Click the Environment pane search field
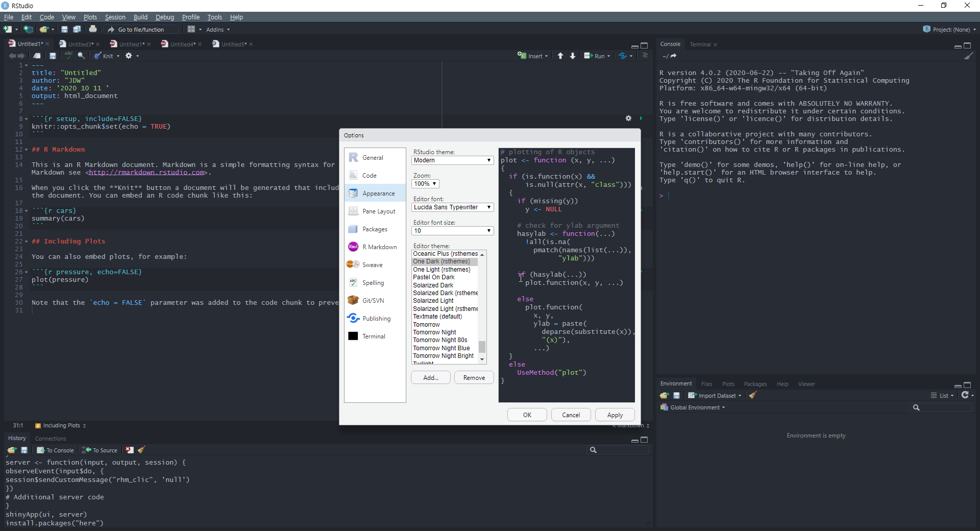This screenshot has width=980, height=531. tap(941, 407)
